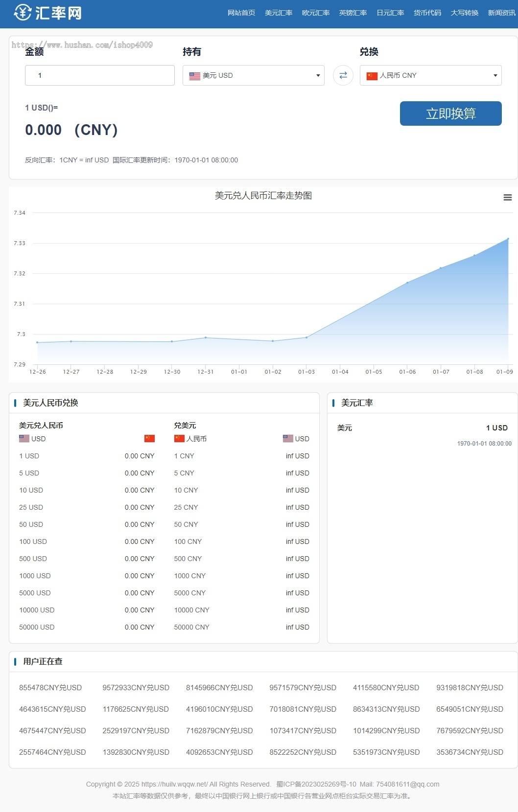The image size is (518, 812).
Task: Open the 1014299CNY兑USD query link
Action: click(x=386, y=731)
